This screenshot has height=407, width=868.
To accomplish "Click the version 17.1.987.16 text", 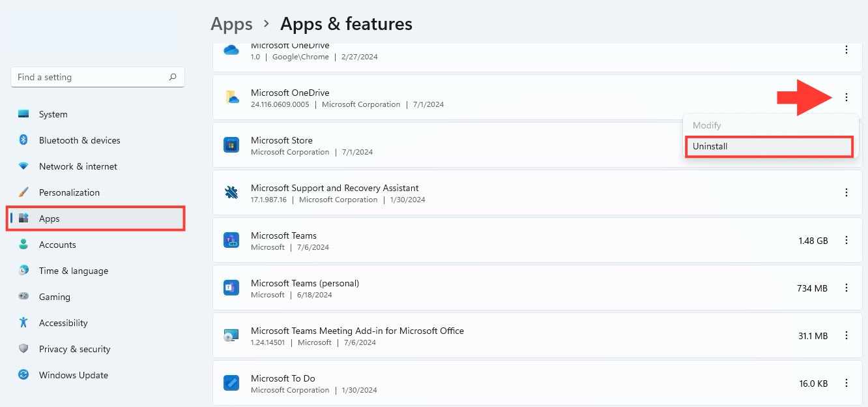I will tap(268, 200).
